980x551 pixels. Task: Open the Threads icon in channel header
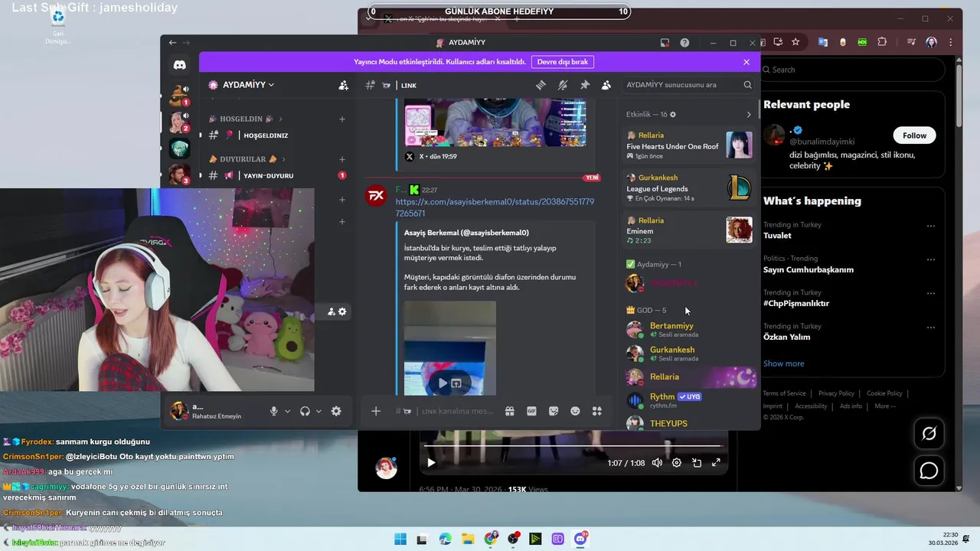tap(541, 85)
